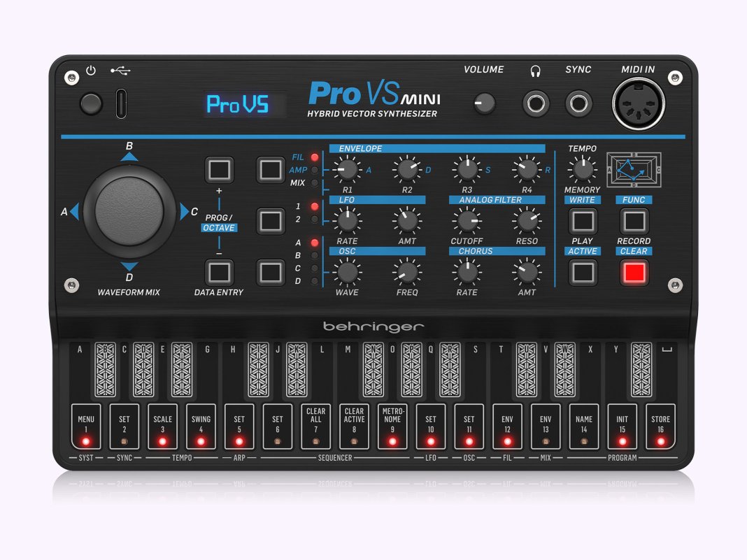The image size is (747, 560).
Task: Click the SYNC input jack
Action: 578,103
